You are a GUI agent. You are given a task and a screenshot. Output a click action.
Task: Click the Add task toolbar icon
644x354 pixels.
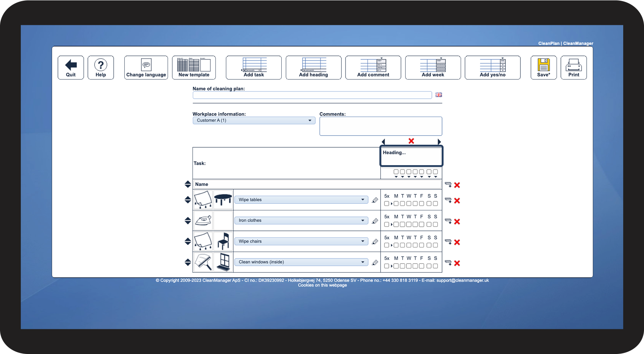click(254, 65)
